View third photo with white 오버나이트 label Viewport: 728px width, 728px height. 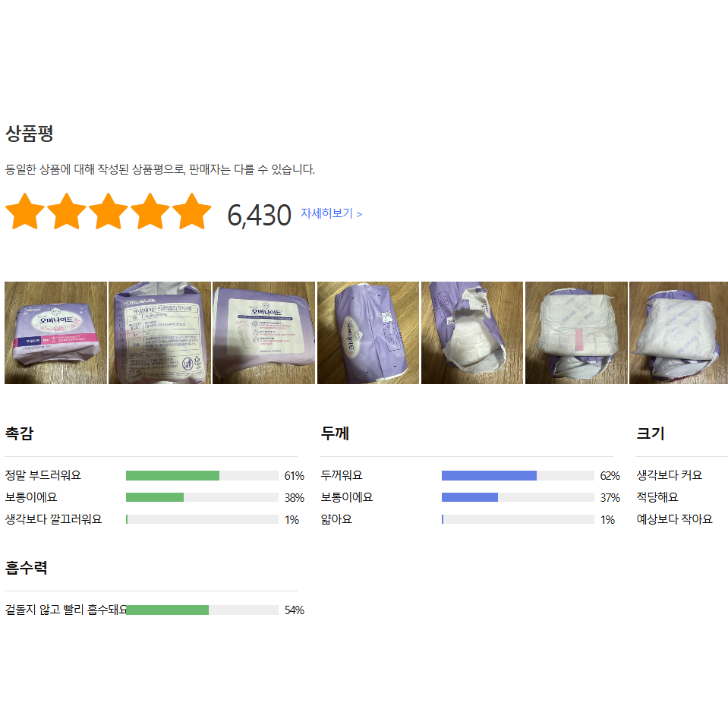point(263,333)
